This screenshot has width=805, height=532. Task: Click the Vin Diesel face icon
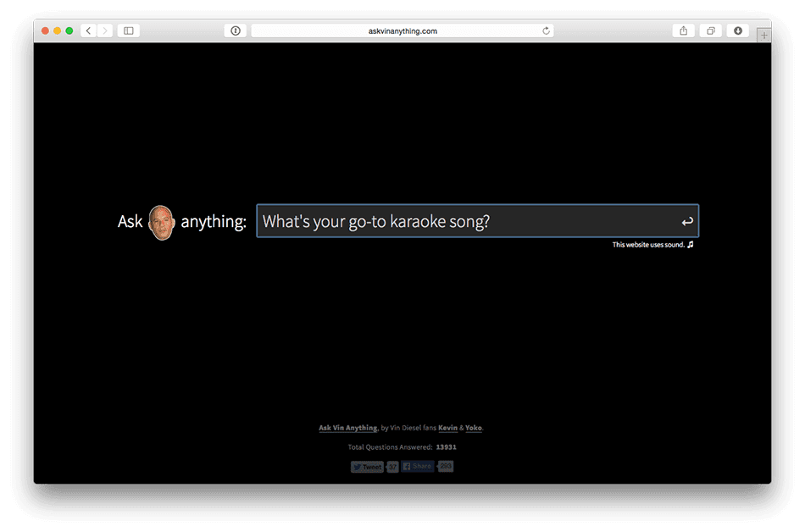click(159, 222)
